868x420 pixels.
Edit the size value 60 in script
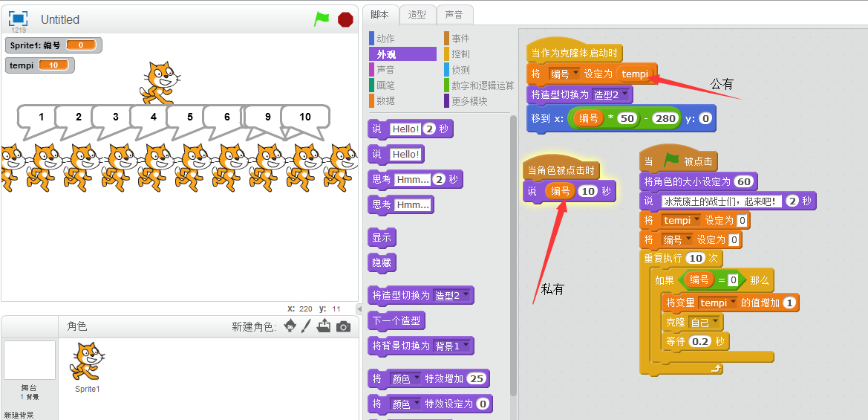[743, 181]
